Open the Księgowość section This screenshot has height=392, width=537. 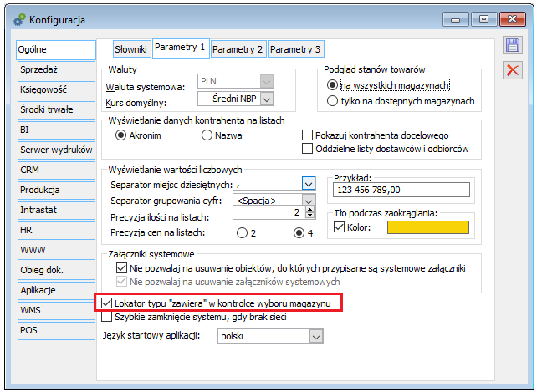coord(56,89)
